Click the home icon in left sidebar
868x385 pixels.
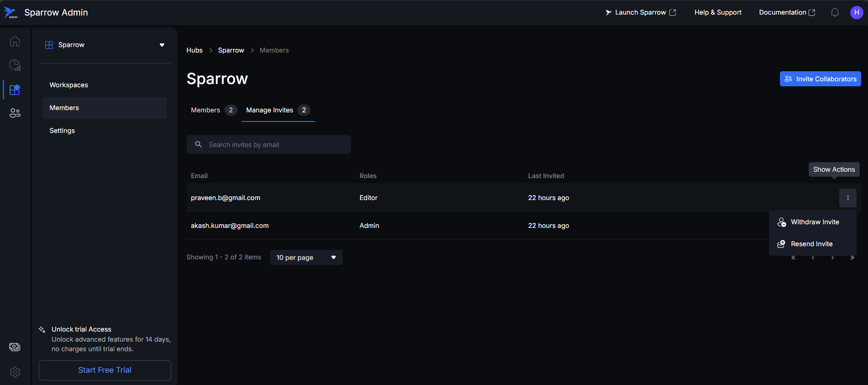[15, 42]
